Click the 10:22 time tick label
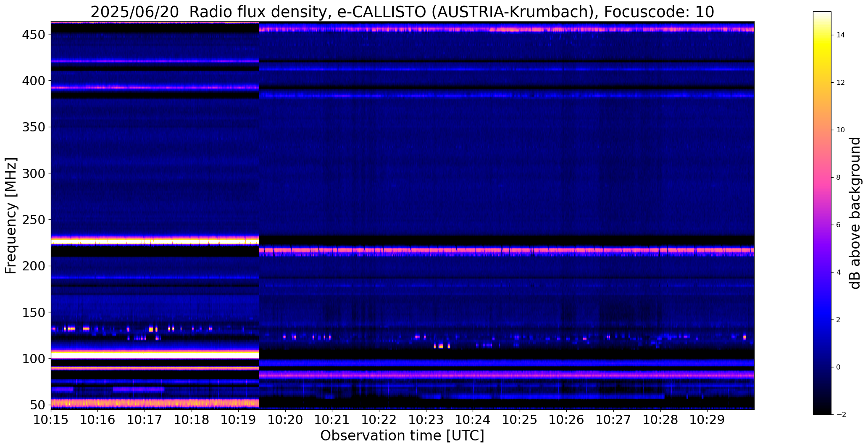Viewport: 868px width, 448px height. [379, 419]
